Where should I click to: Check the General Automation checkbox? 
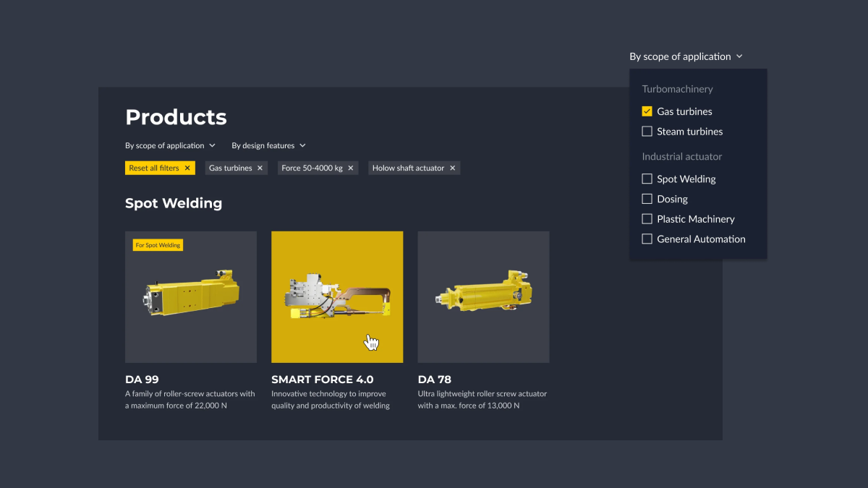[647, 239]
